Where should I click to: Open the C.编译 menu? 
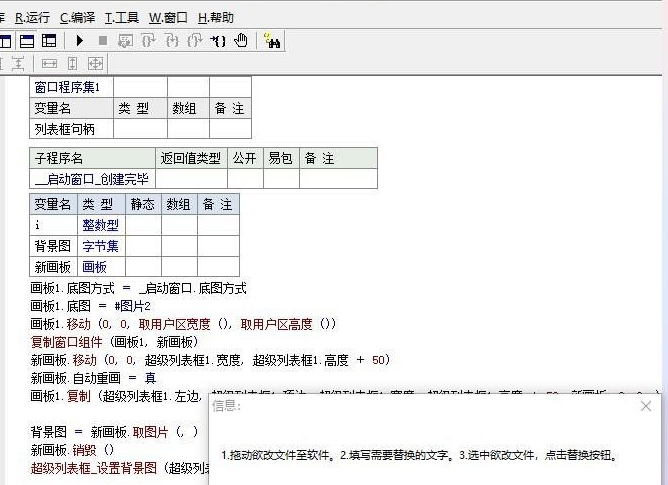click(x=77, y=17)
